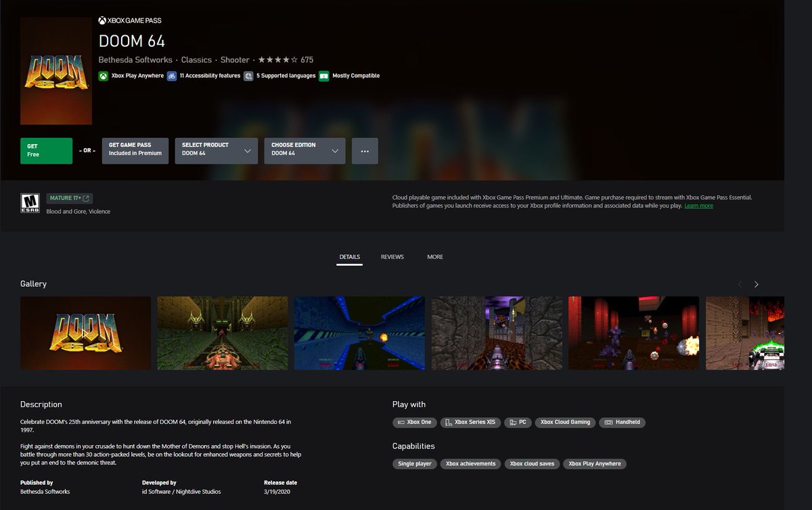Screen dimensions: 812x510
Task: Switch to the REVIEWS tab
Action: tap(392, 257)
